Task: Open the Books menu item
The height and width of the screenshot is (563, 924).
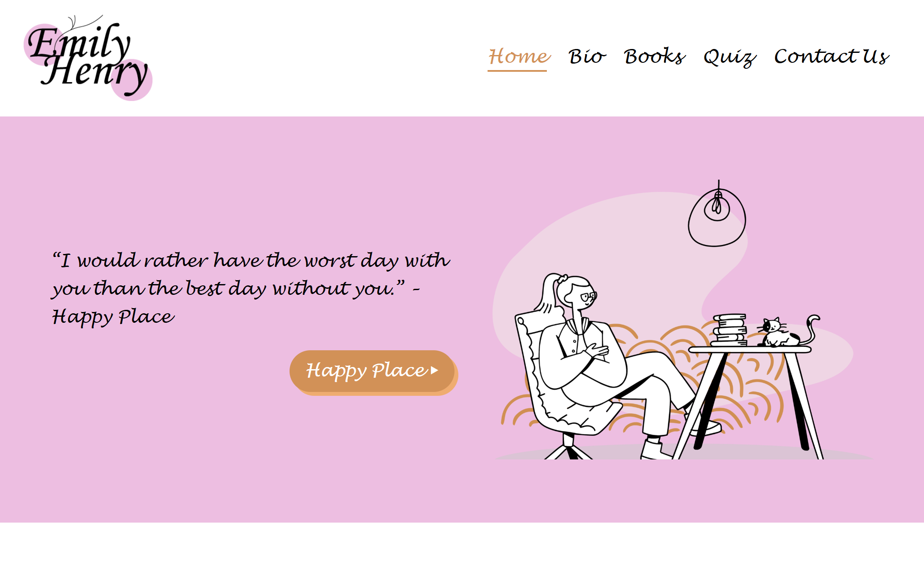Action: [655, 56]
